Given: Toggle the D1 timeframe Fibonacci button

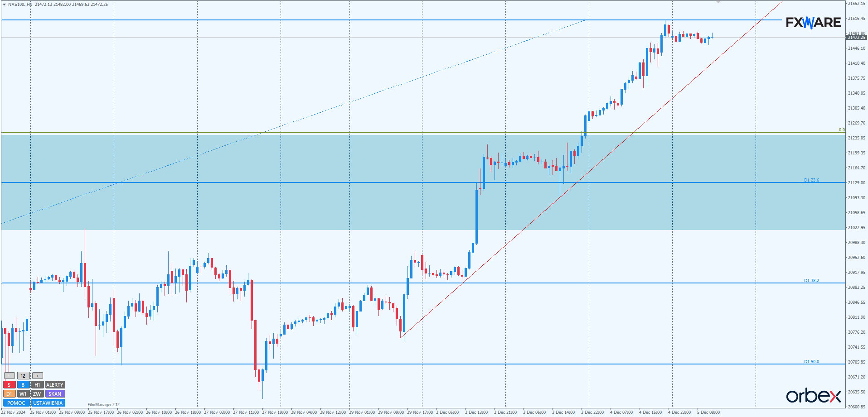Looking at the screenshot, I should click(9, 394).
